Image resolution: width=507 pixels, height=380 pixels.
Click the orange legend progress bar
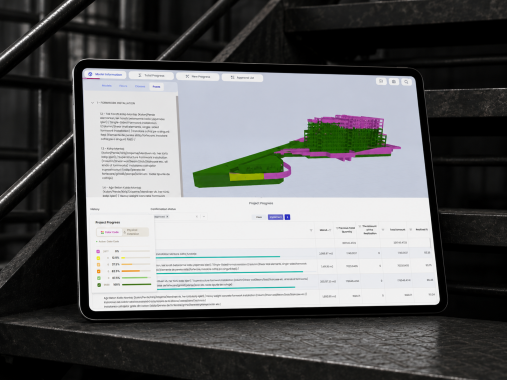[136, 271]
